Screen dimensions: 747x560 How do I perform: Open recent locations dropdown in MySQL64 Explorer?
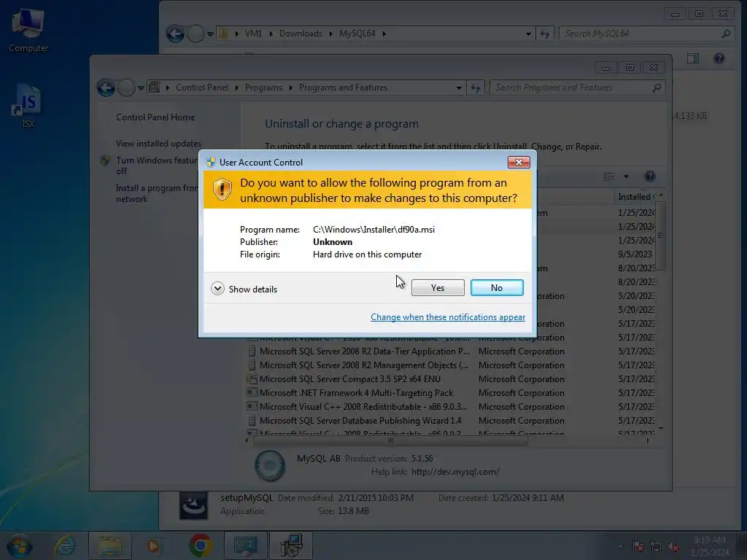click(210, 34)
